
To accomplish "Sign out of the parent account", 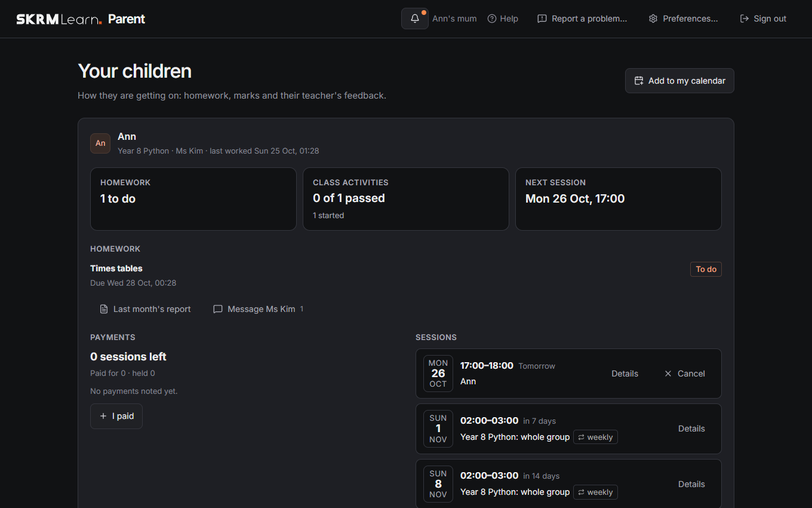I will 763,19.
